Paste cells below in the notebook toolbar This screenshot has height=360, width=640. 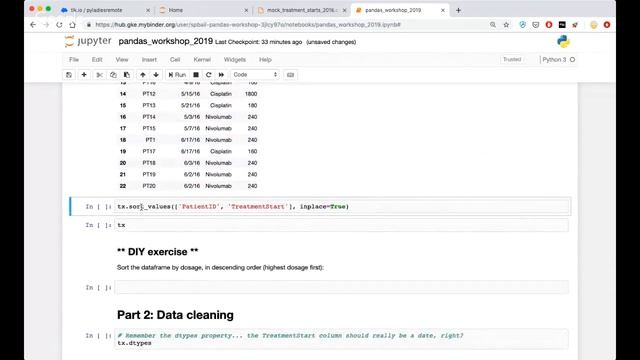click(127, 75)
